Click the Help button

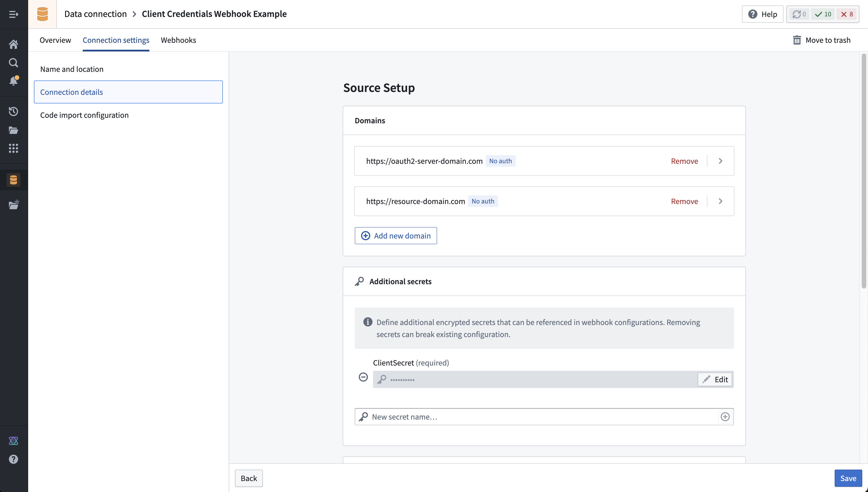pyautogui.click(x=762, y=14)
